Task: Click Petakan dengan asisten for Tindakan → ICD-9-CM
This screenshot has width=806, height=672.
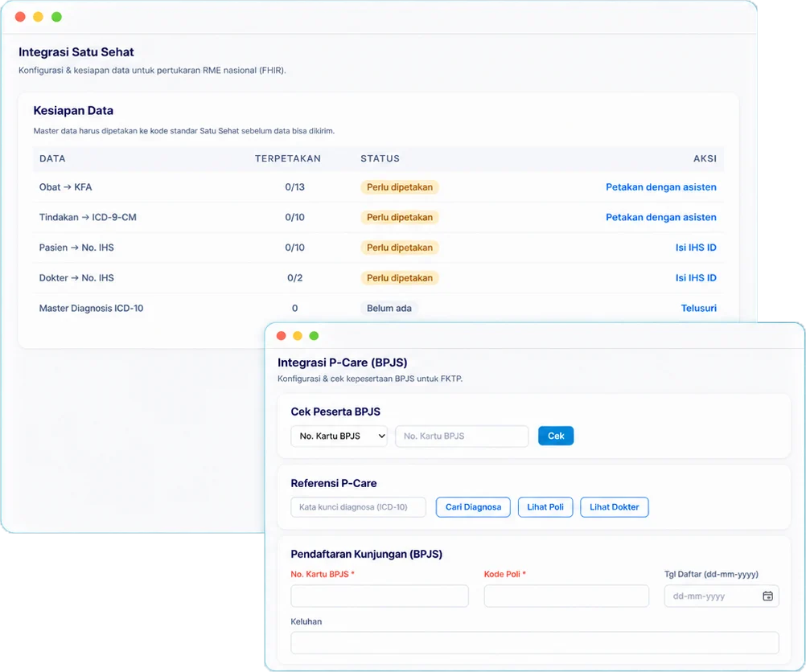Action: pos(660,217)
